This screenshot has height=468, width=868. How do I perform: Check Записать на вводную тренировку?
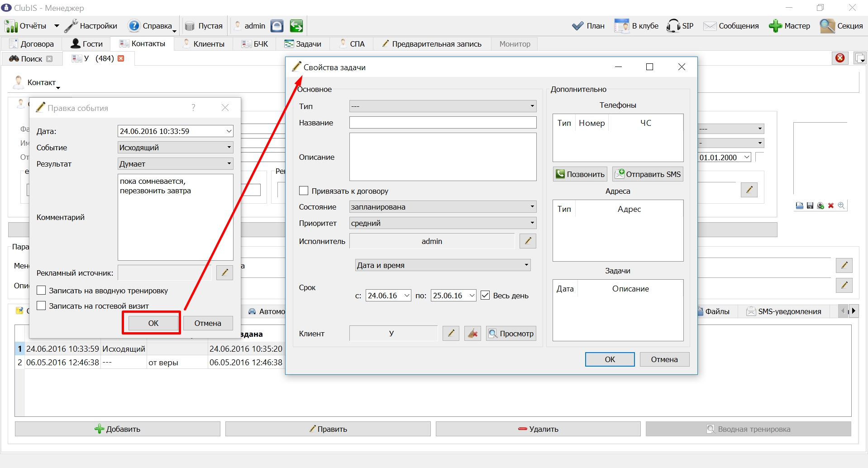pyautogui.click(x=41, y=290)
